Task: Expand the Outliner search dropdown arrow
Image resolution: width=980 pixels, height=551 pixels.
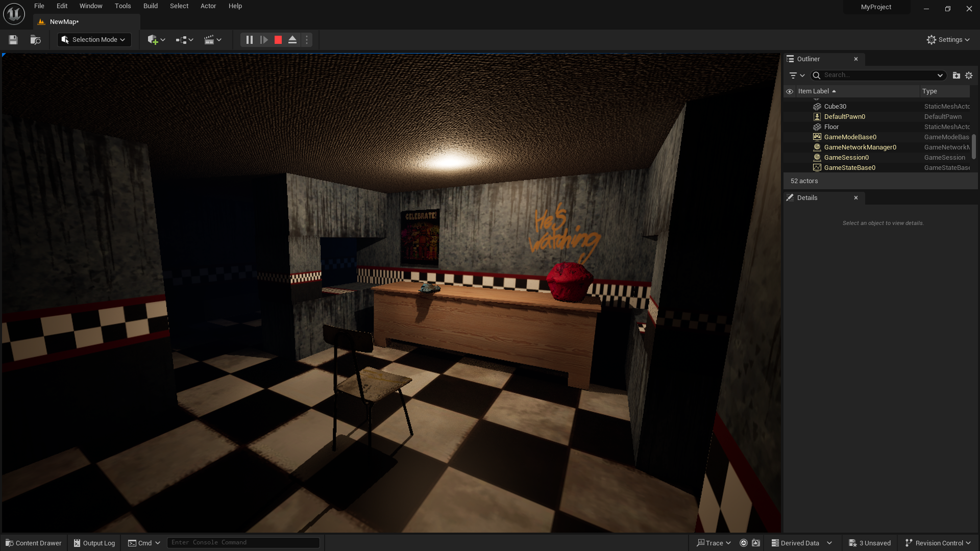Action: 940,76
